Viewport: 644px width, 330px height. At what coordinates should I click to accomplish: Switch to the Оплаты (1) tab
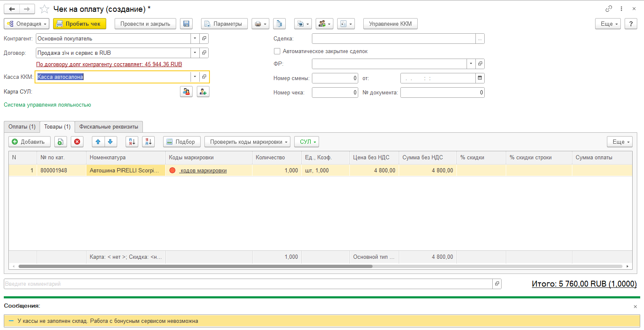(x=21, y=127)
